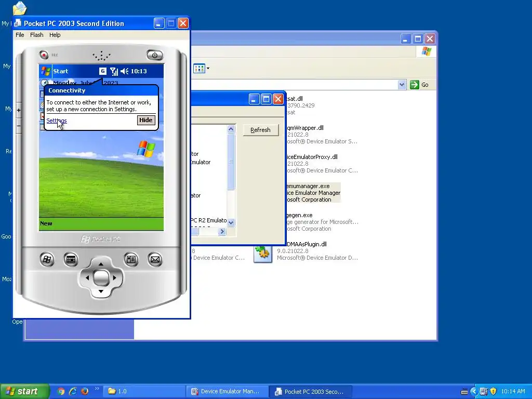Screen dimensions: 532x399
Task: Click Refresh in Device Emulator Manager
Action: 261,130
